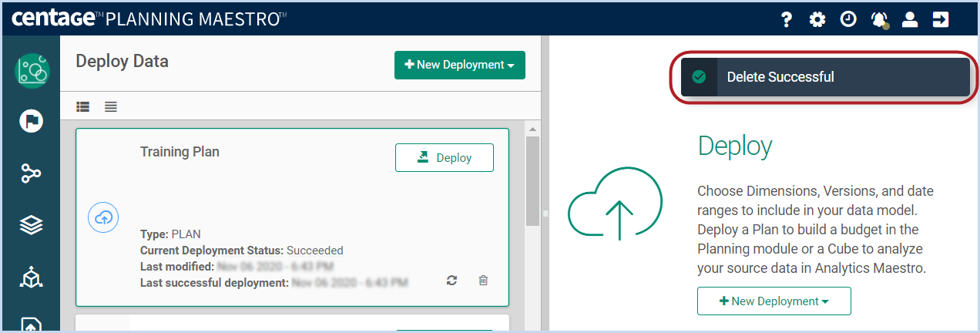Refresh the Training Plan deployment status
980x333 pixels.
[x=452, y=281]
